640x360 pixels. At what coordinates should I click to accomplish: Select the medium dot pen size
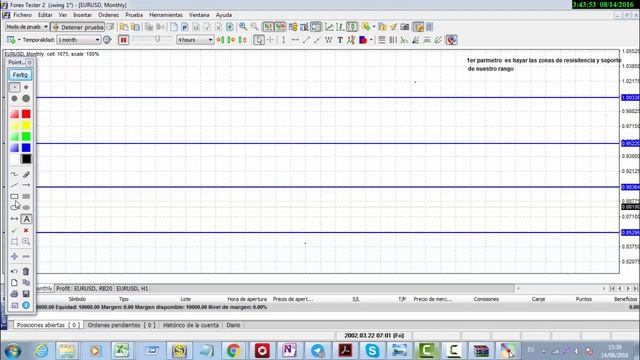14,98
